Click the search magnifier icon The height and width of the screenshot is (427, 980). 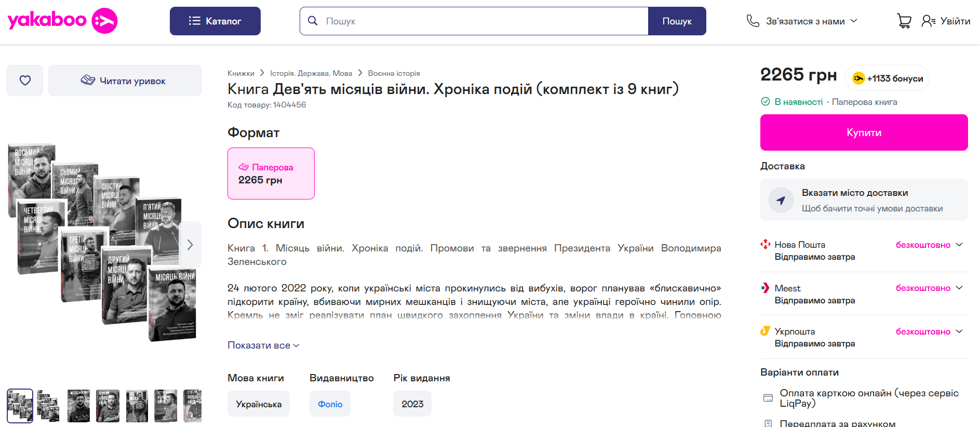click(x=313, y=21)
